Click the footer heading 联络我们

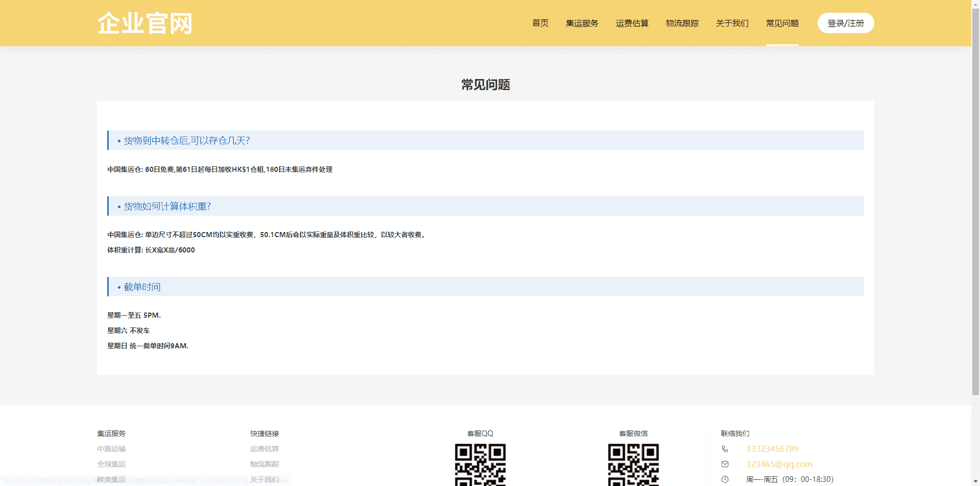pos(735,433)
